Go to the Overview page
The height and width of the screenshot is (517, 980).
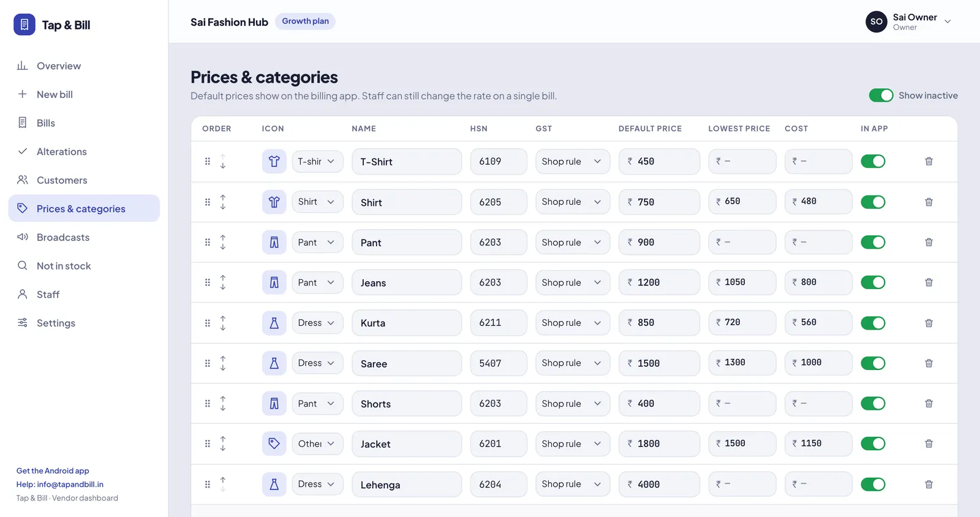[x=84, y=66]
